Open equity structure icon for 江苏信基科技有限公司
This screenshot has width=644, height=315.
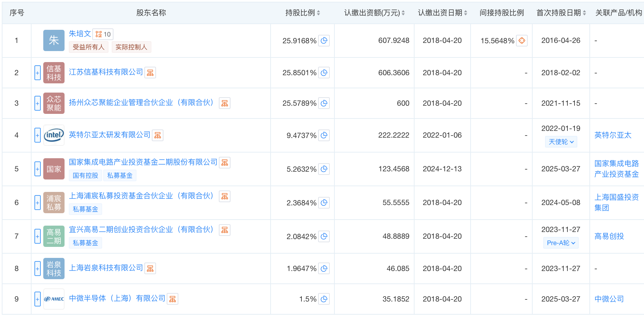[150, 73]
